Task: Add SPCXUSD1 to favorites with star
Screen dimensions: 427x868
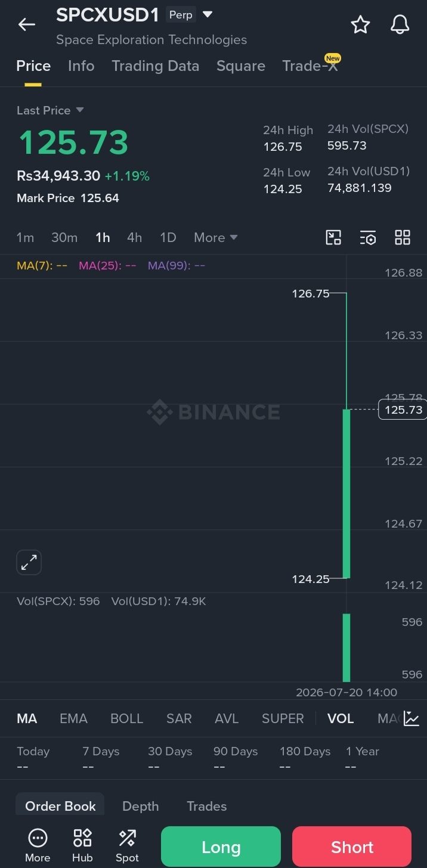Action: [360, 24]
